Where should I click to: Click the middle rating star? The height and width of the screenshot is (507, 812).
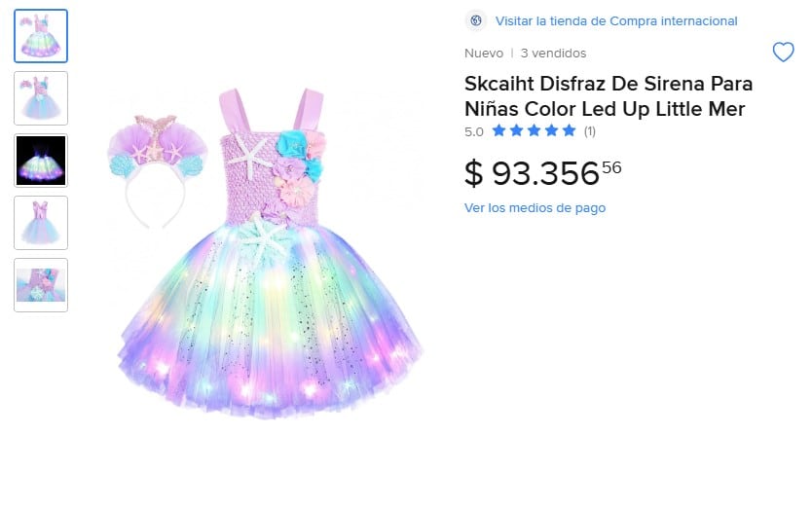click(534, 130)
